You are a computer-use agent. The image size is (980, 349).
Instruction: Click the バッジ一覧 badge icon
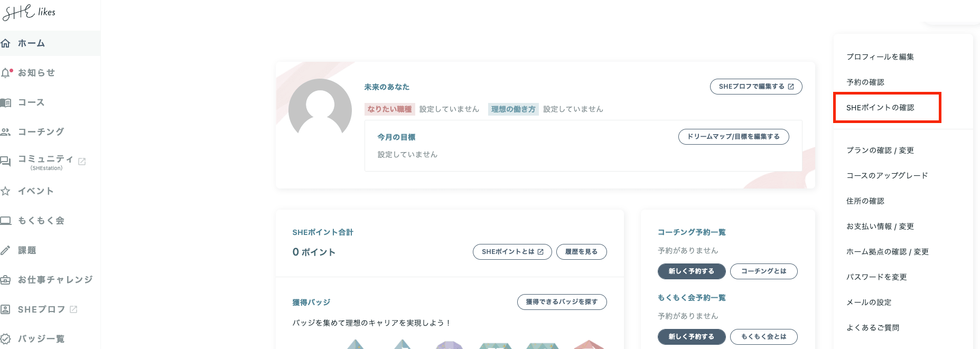click(6, 339)
